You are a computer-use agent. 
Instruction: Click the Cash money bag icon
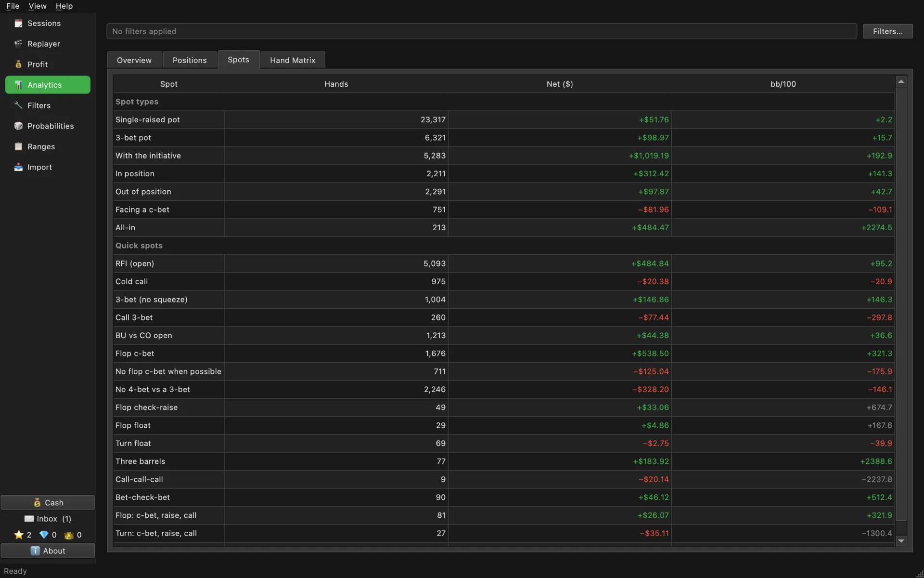pos(37,502)
